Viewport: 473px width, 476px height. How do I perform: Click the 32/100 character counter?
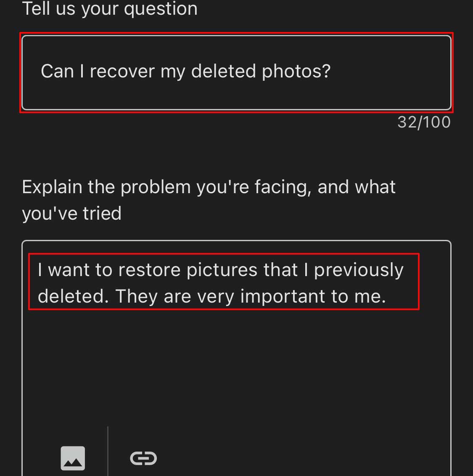(424, 122)
